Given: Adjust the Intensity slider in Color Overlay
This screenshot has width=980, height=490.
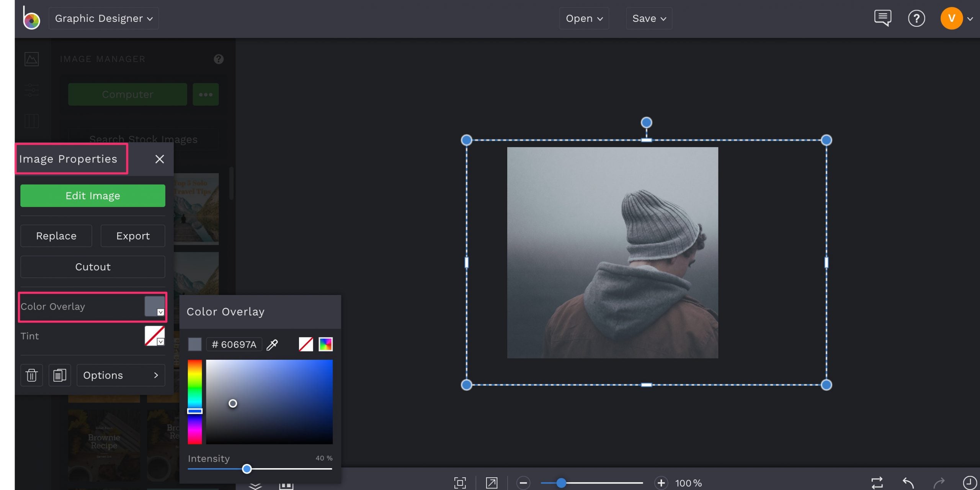Looking at the screenshot, I should tap(247, 469).
